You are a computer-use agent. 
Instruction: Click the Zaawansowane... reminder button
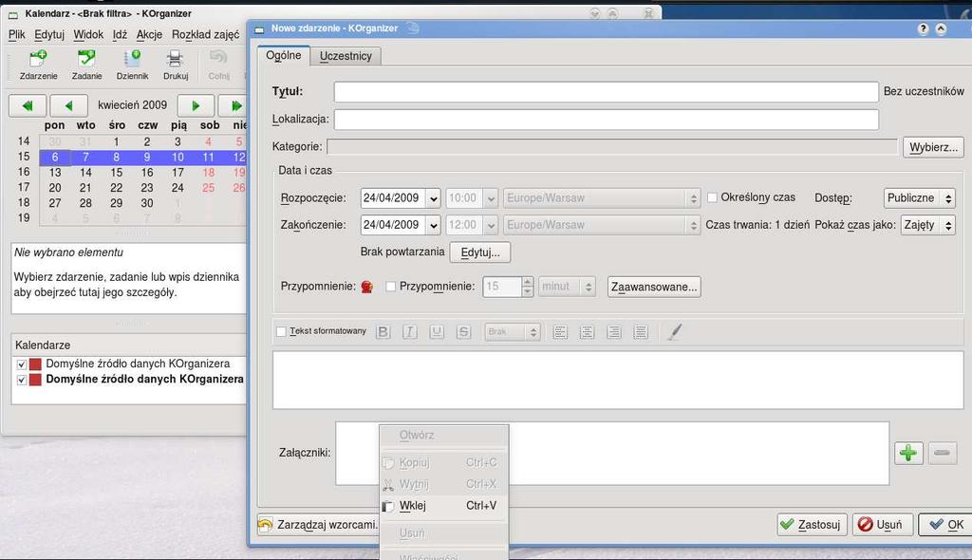tap(654, 288)
